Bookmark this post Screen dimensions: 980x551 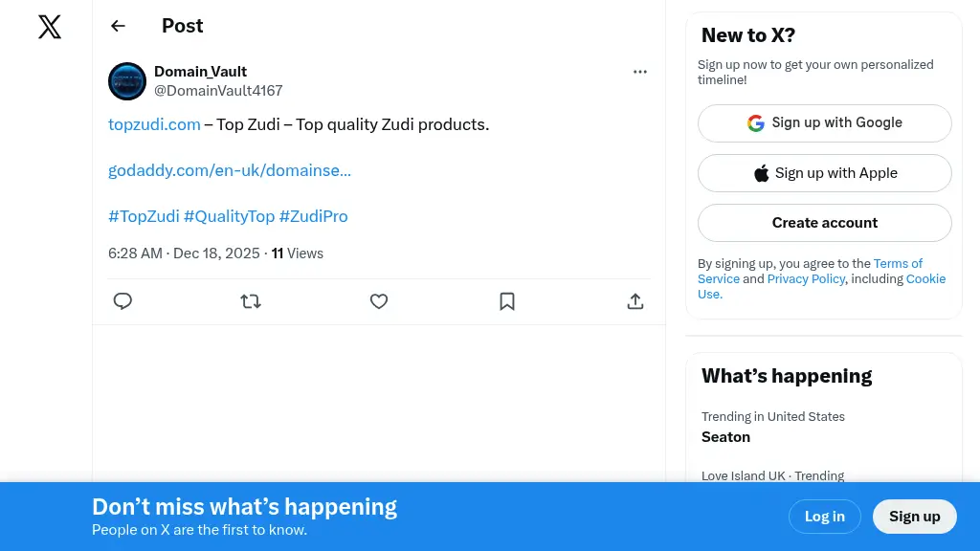507,301
